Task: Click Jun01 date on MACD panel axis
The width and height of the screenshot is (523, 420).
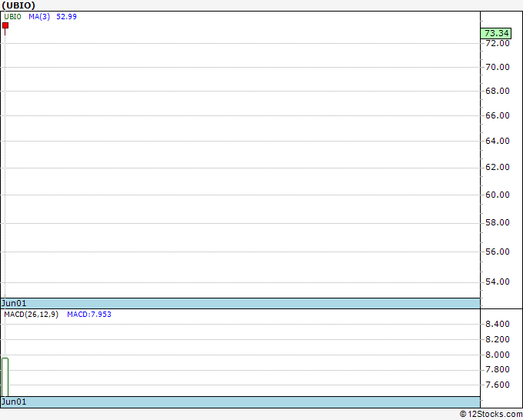Action: click(x=14, y=402)
